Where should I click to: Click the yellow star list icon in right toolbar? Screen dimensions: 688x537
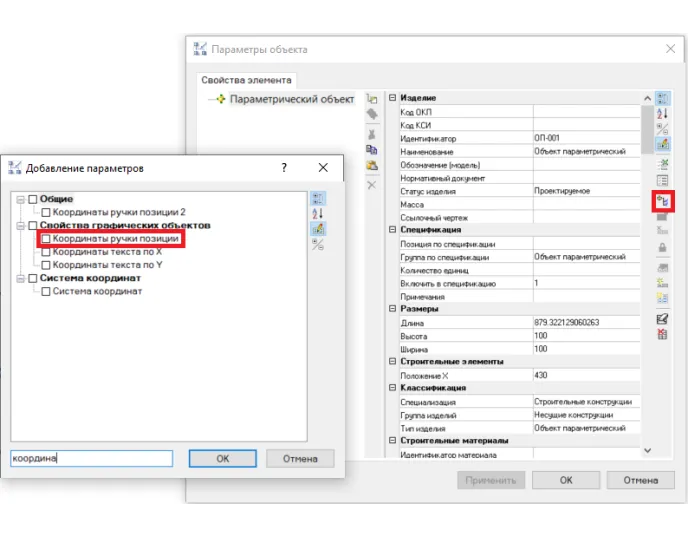[663, 283]
